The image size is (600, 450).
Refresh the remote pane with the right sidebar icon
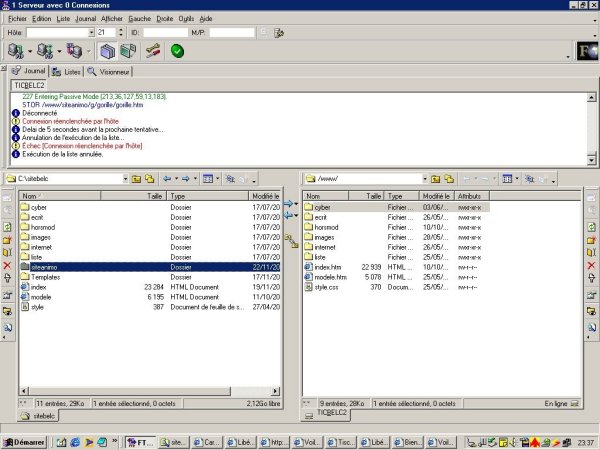(592, 227)
